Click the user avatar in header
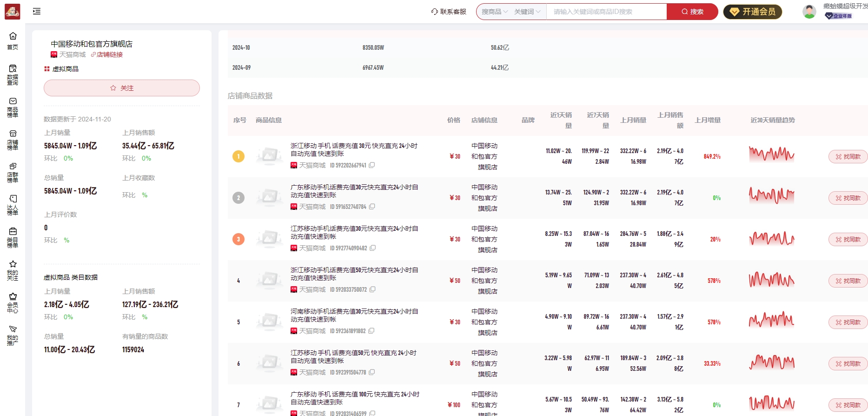Screen dimensions: 868x416 point(809,12)
